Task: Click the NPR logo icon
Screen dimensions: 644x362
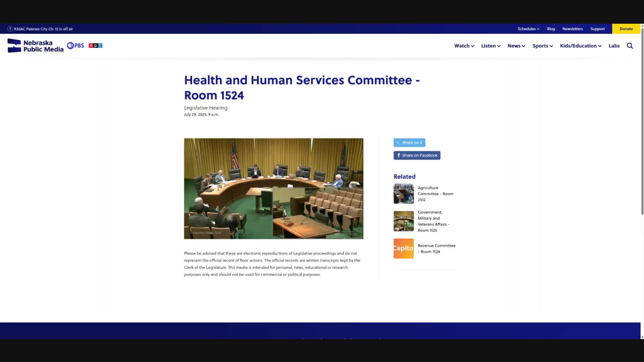Action: click(95, 46)
